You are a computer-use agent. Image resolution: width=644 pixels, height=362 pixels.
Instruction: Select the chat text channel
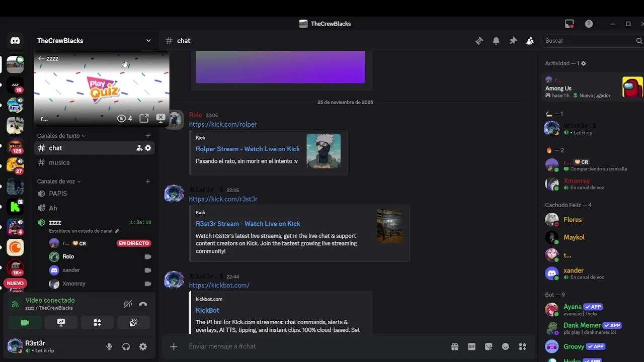pos(94,148)
